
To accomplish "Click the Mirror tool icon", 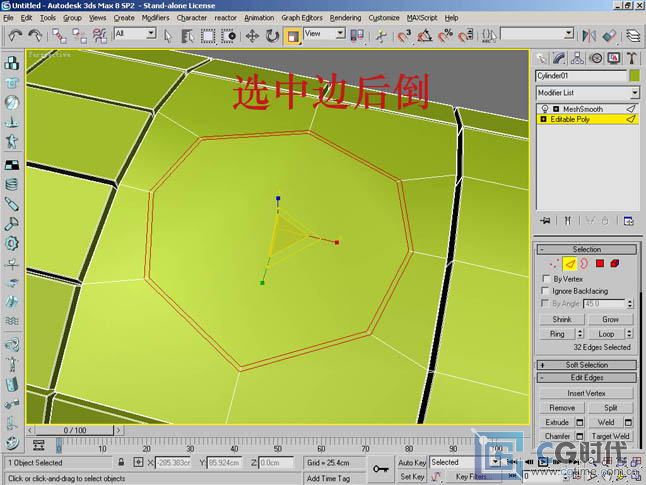I will click(589, 36).
